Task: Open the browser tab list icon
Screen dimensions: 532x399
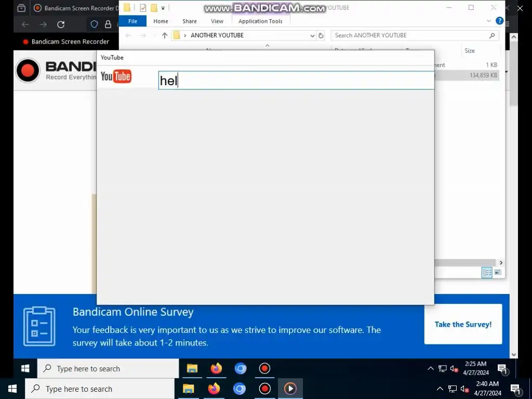Action: [21, 8]
